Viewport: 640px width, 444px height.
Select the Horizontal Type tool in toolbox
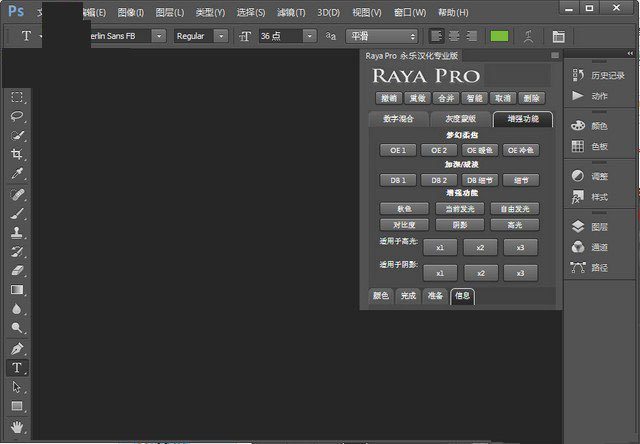coord(17,368)
